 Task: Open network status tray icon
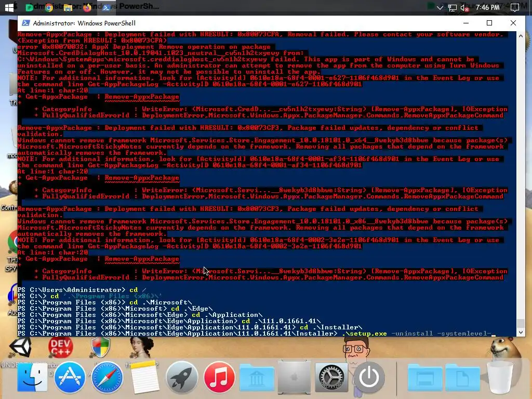[x=453, y=7]
